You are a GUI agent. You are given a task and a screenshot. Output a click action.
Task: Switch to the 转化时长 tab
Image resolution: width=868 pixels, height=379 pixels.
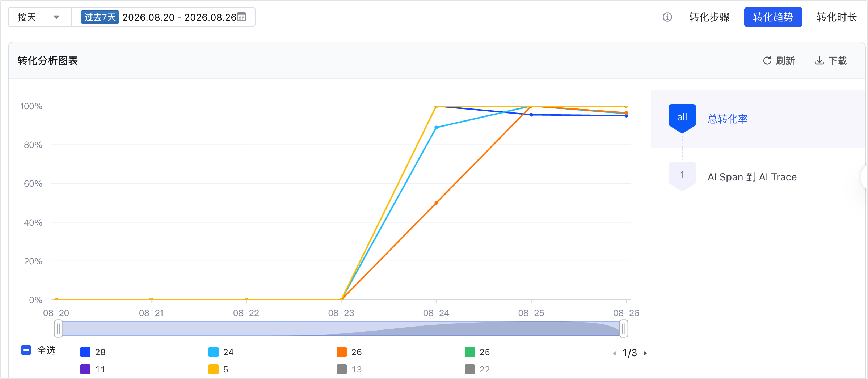pos(837,17)
